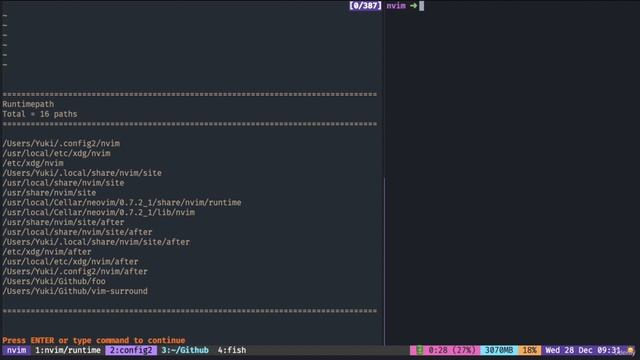Click neovim 0.7.2_1 lib/nvim path
The image size is (640, 360).
(99, 212)
